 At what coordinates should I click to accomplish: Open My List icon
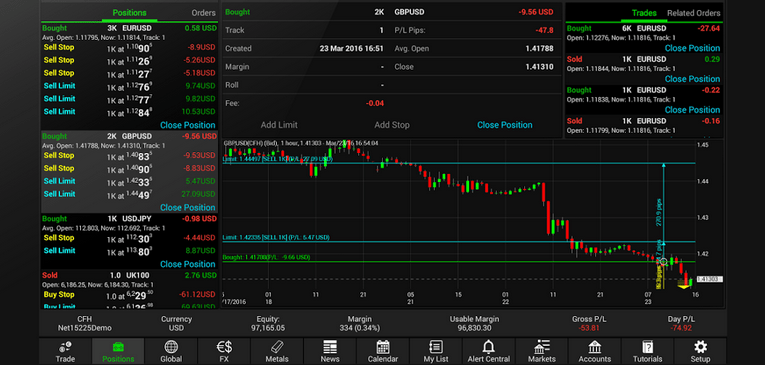[436, 347]
